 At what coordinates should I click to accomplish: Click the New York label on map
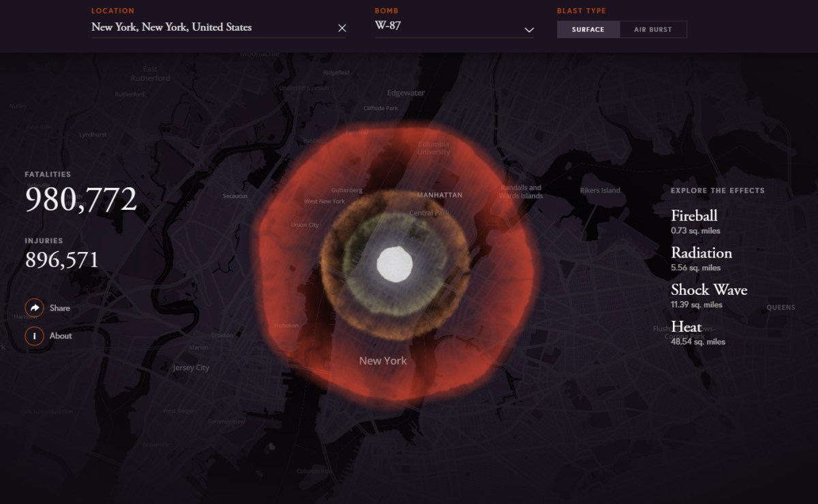[383, 361]
